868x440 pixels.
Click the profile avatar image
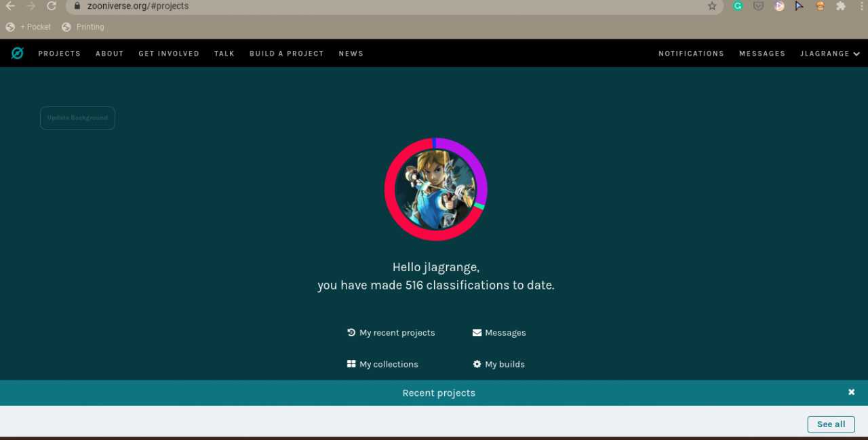(436, 189)
